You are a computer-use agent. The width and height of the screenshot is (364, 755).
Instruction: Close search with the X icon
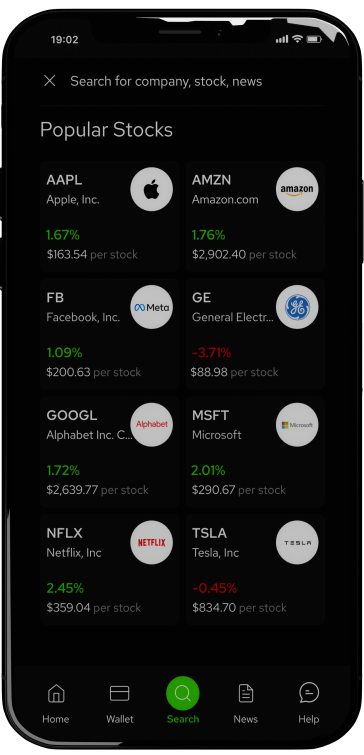pos(50,81)
